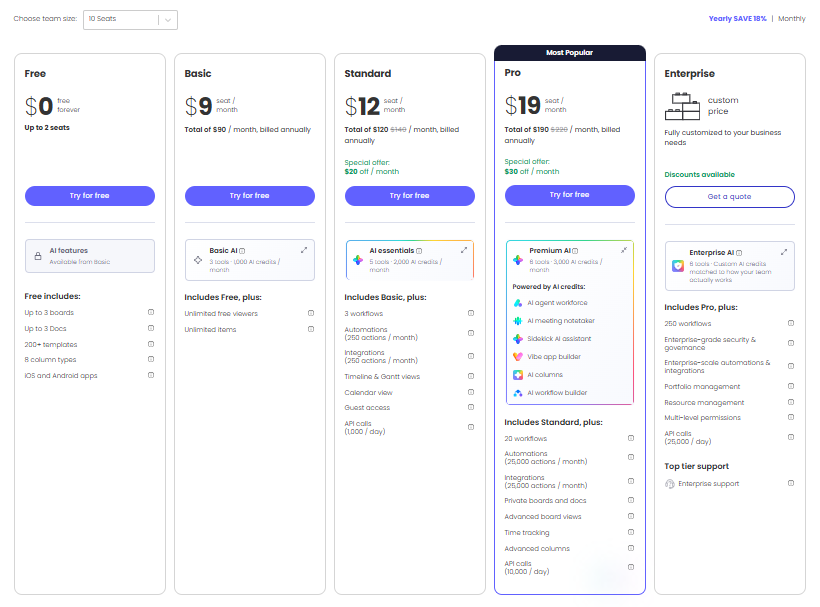Click info icon for 8 column types

pyautogui.click(x=151, y=359)
